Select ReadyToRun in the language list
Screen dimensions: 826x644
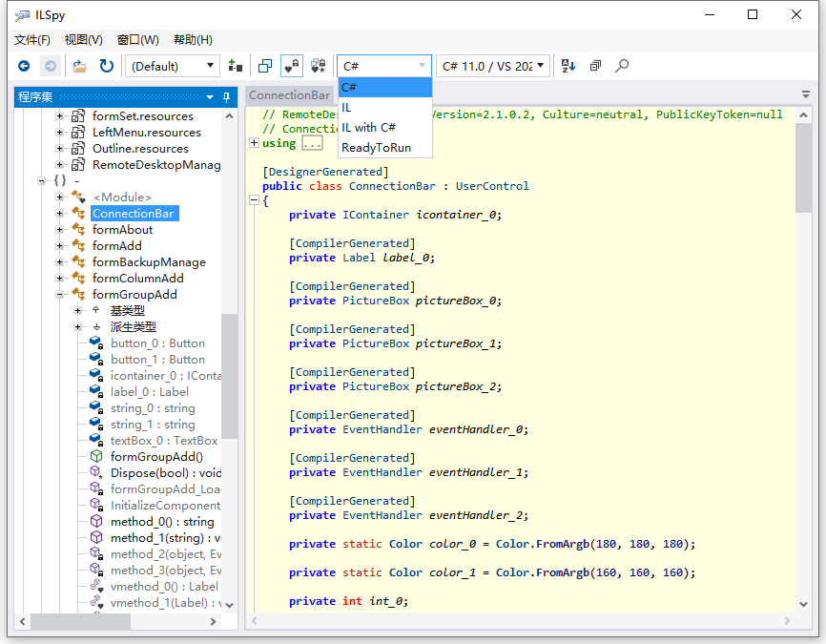[385, 148]
